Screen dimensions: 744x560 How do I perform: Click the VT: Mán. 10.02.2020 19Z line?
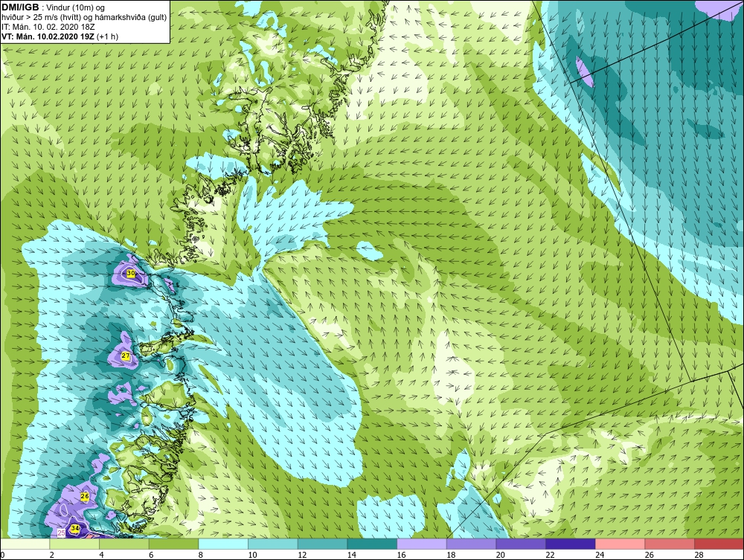60,36
